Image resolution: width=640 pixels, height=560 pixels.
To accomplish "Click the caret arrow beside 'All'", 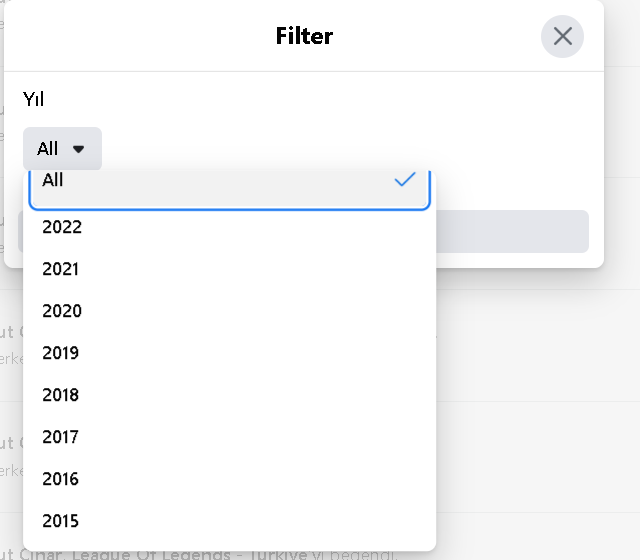I will [78, 149].
